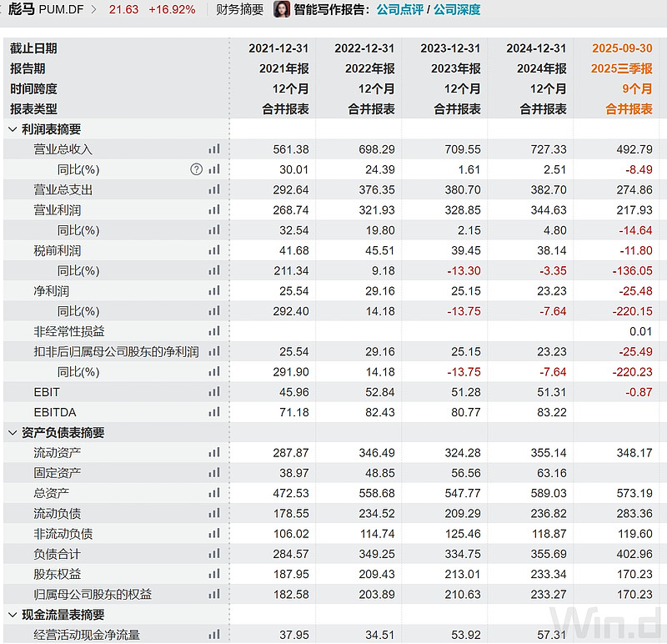Image resolution: width=667 pixels, height=644 pixels.
Task: Collapse the 现金流量表摘要 section
Action: (13, 615)
